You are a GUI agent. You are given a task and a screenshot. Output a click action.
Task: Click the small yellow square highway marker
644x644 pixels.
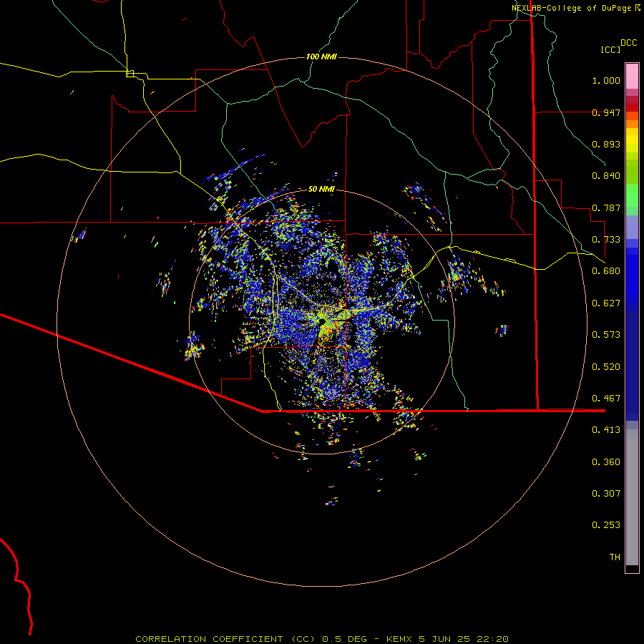(130, 74)
